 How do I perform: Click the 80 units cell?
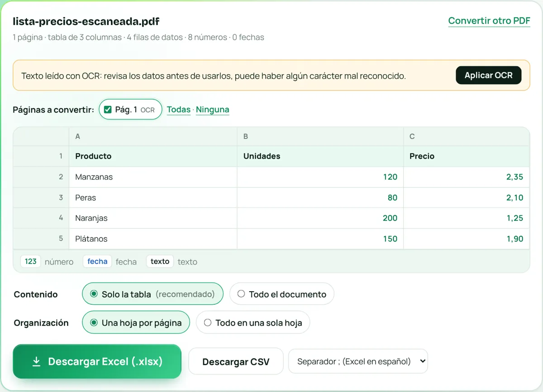320,198
